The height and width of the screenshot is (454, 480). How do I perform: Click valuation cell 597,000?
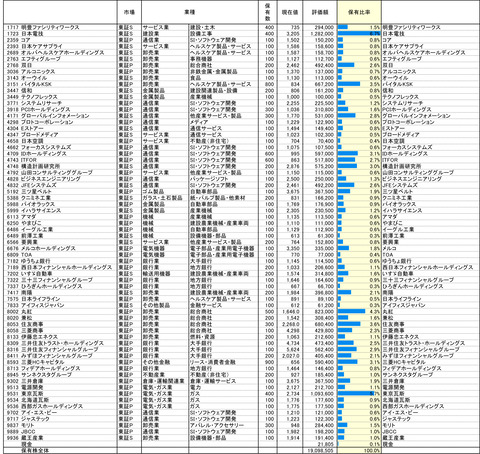tap(320, 154)
